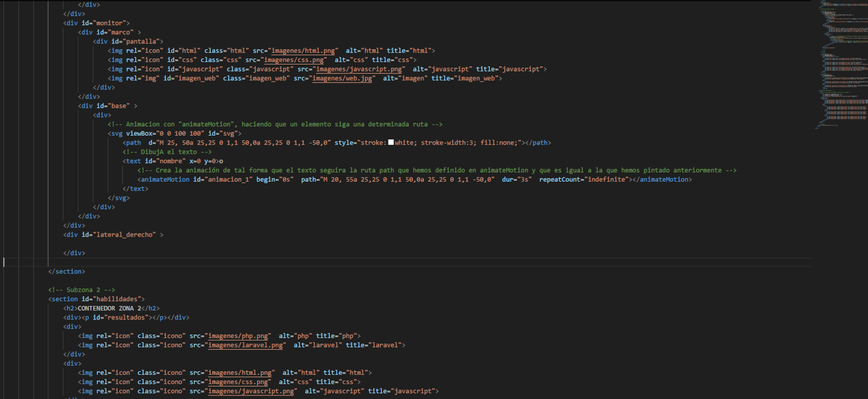
Task: Click the minimap code overview
Action: click(x=841, y=64)
